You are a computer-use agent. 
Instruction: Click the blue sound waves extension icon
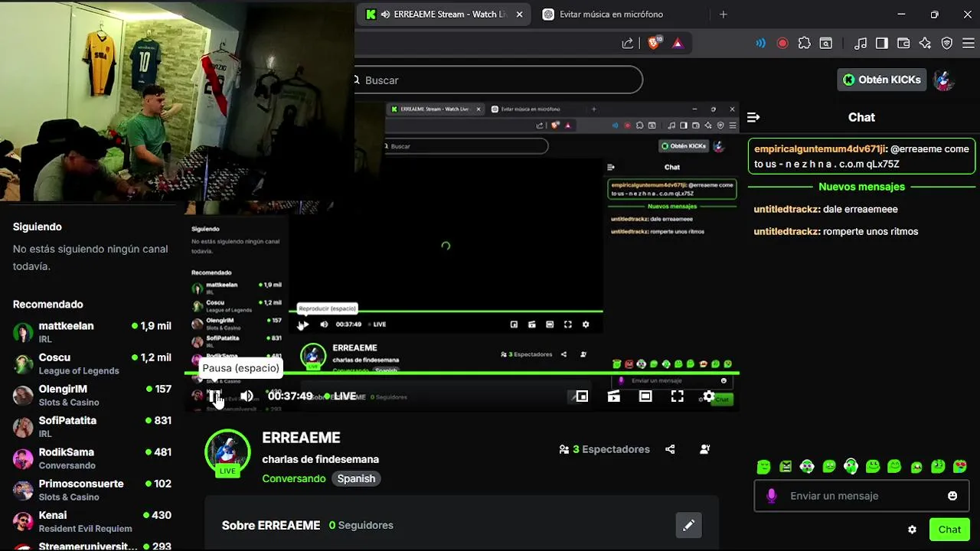(x=760, y=44)
